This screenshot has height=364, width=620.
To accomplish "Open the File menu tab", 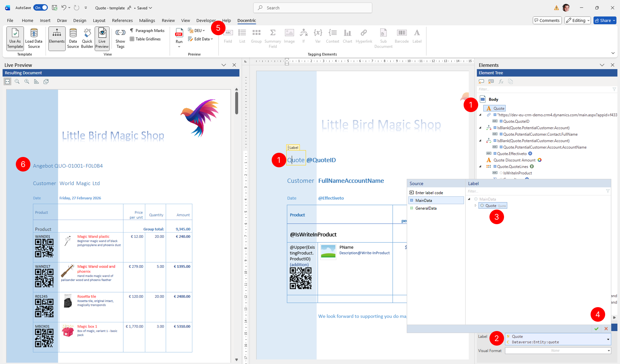I will pos(10,20).
